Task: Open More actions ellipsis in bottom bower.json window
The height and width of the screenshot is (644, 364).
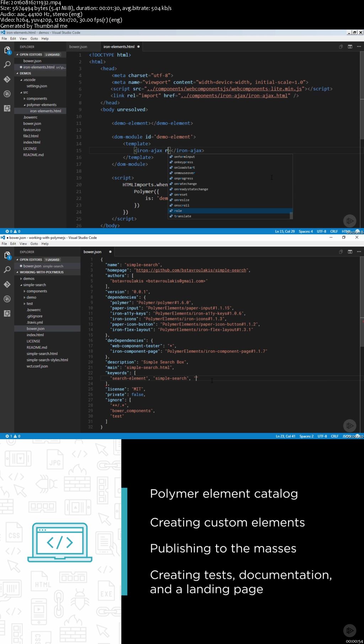Action: click(x=359, y=252)
